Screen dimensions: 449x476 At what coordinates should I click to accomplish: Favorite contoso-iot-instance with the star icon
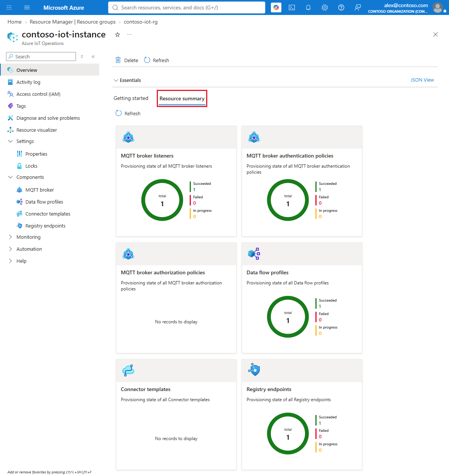click(x=117, y=34)
